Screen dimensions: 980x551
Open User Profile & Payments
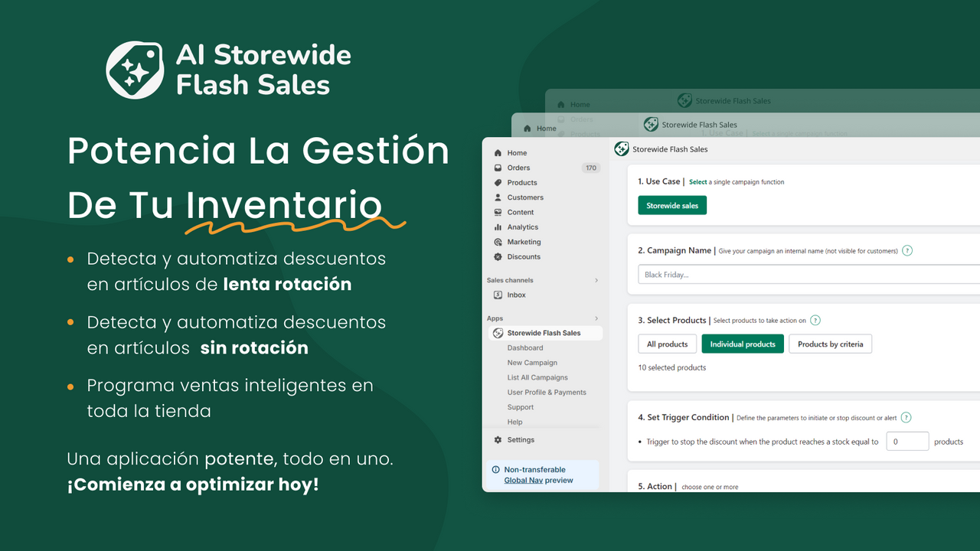(x=547, y=393)
